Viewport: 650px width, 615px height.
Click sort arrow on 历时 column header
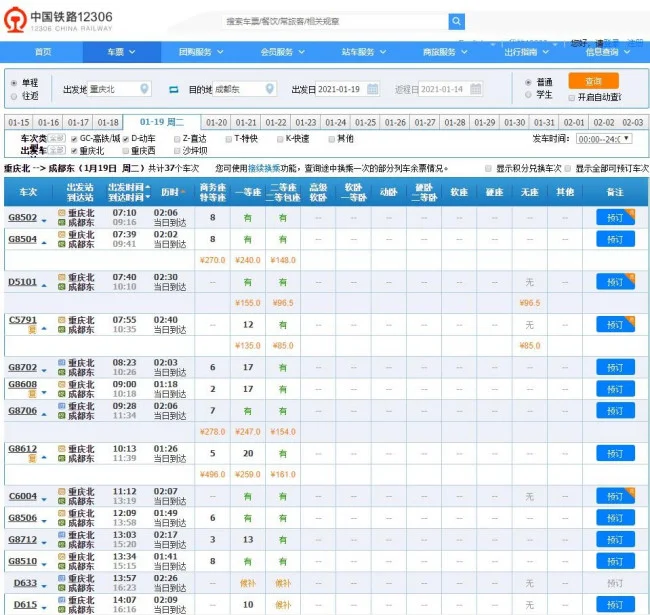pyautogui.click(x=183, y=191)
